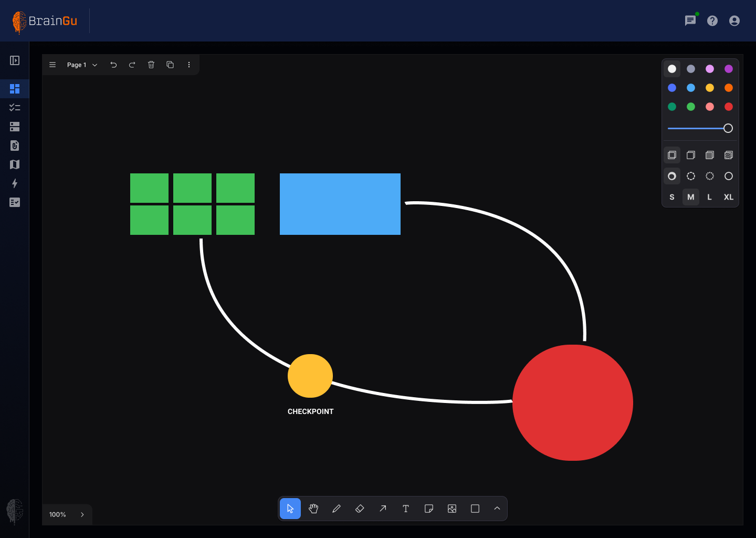Select the Text tool
The image size is (756, 538).
tap(406, 509)
